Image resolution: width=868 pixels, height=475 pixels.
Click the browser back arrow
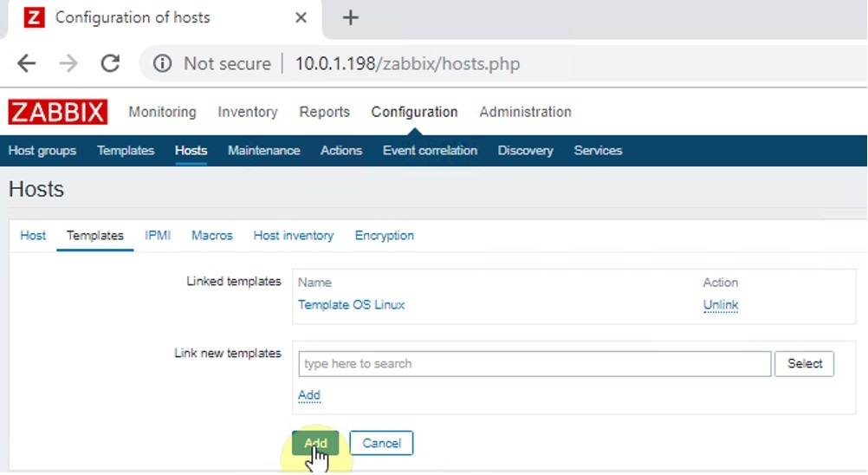27,63
